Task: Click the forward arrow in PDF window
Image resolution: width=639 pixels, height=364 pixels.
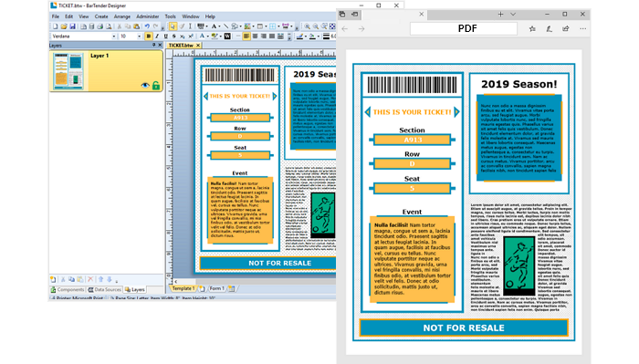Action: pos(361,29)
